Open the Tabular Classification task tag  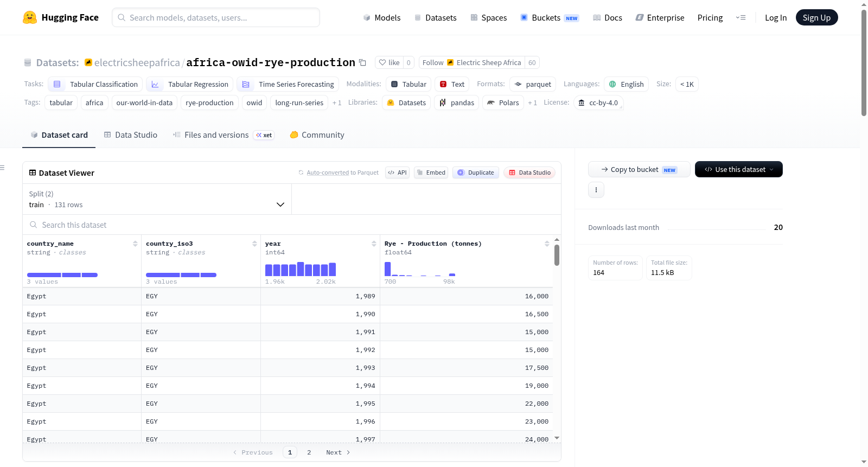pyautogui.click(x=95, y=84)
